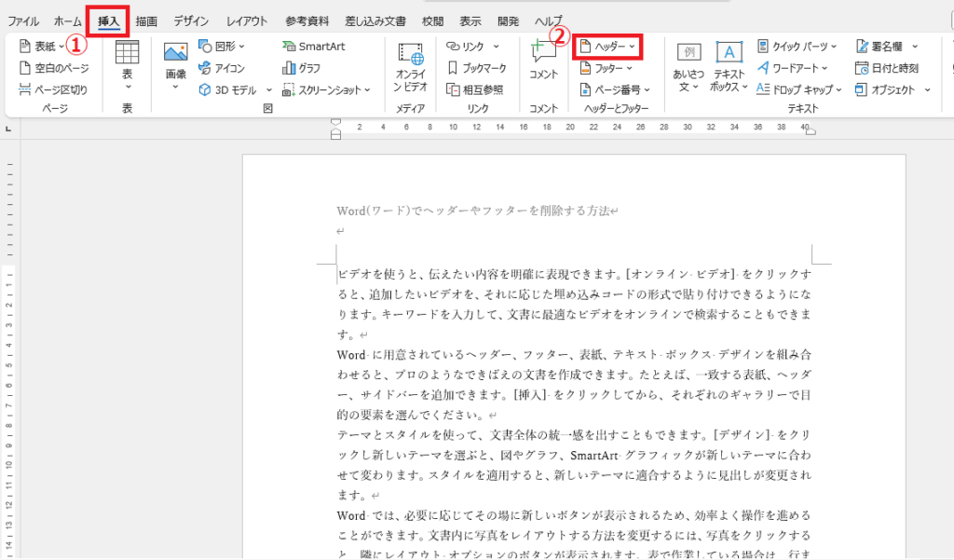Switch to the 差し込み文書 tab
This screenshot has height=560, width=954.
(375, 21)
